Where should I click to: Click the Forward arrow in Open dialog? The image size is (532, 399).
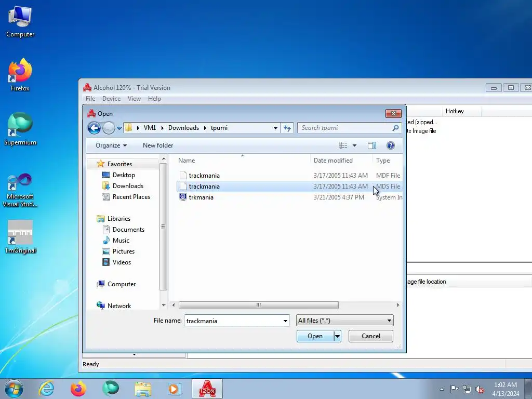coord(109,128)
